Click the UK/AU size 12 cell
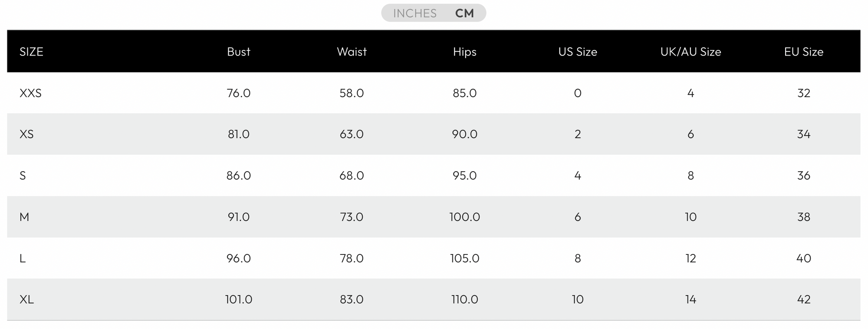The height and width of the screenshot is (329, 868). coord(690,258)
